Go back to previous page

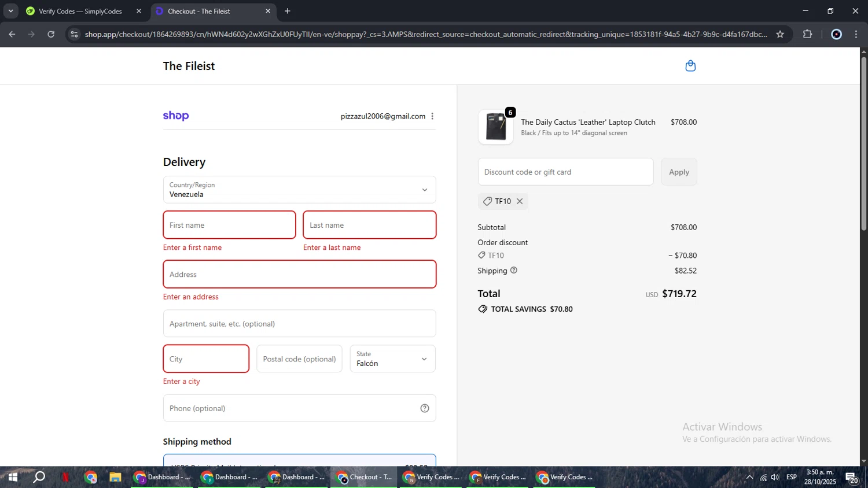(12, 34)
